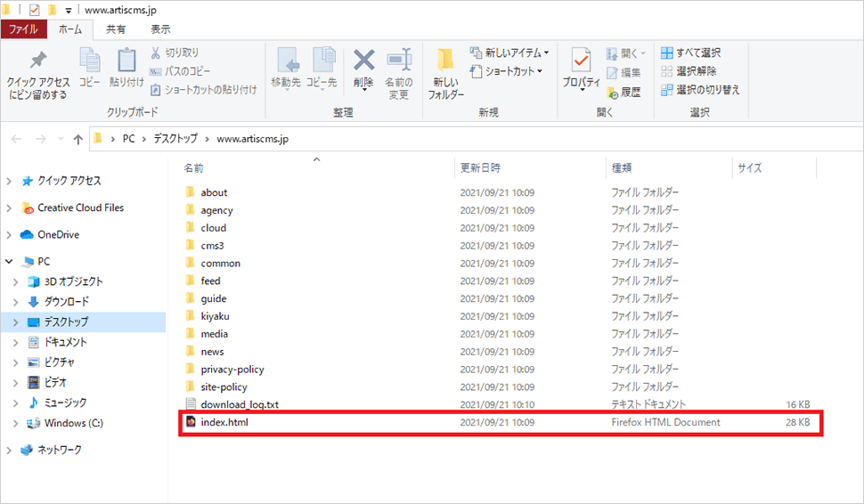The width and height of the screenshot is (864, 504).
Task: Select デスクトップ in the navigation pane
Action: 66,322
